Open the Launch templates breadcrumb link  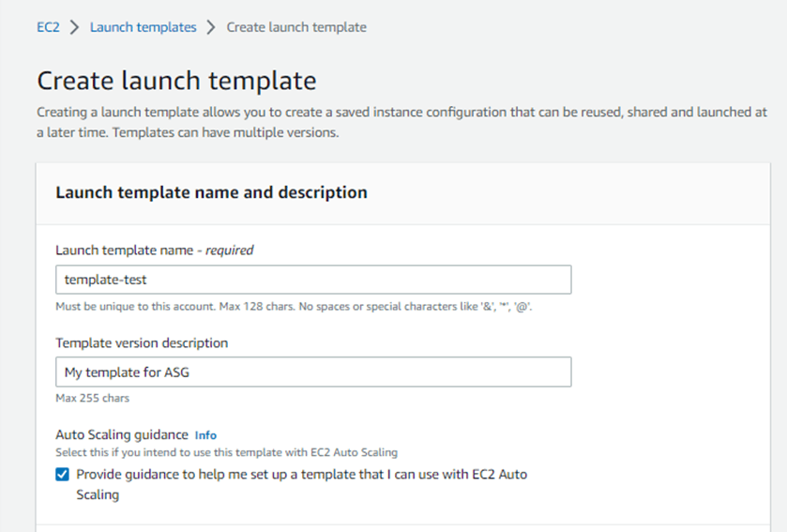[x=143, y=27]
